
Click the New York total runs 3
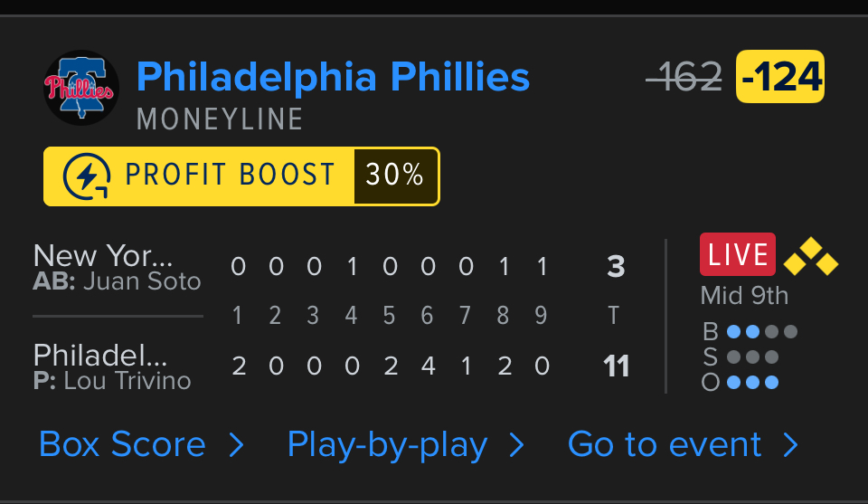616,267
